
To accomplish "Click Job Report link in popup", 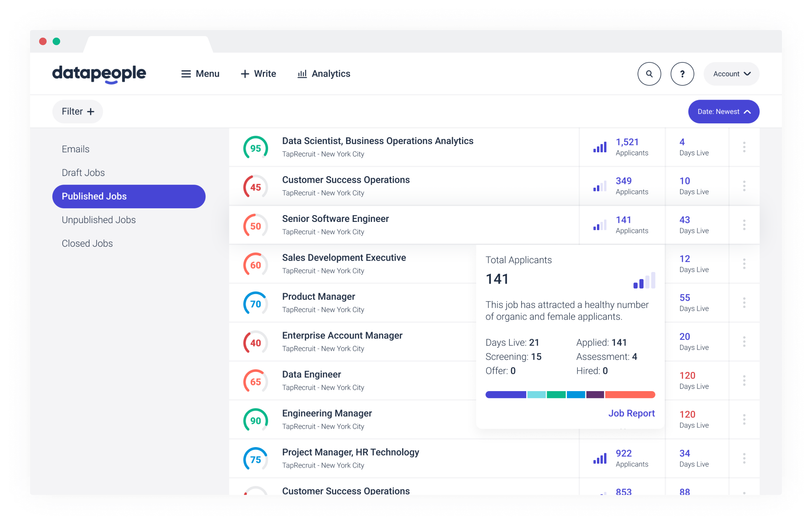I will click(x=632, y=413).
